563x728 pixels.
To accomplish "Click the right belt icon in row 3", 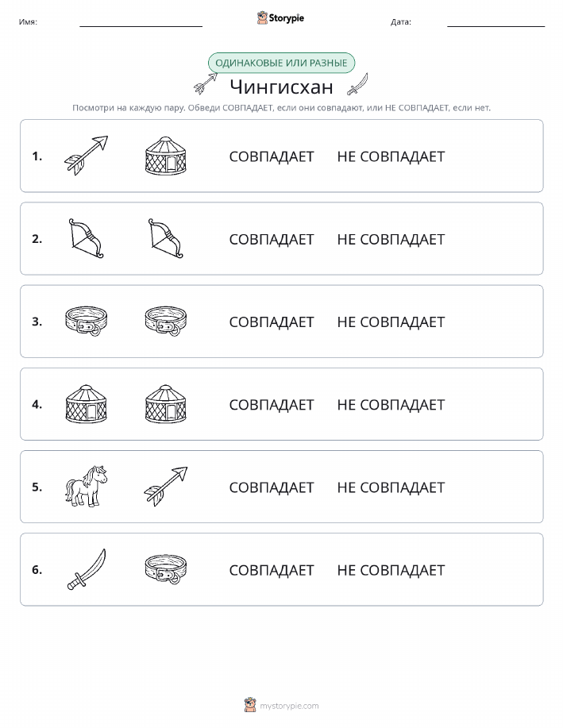I will point(166,321).
